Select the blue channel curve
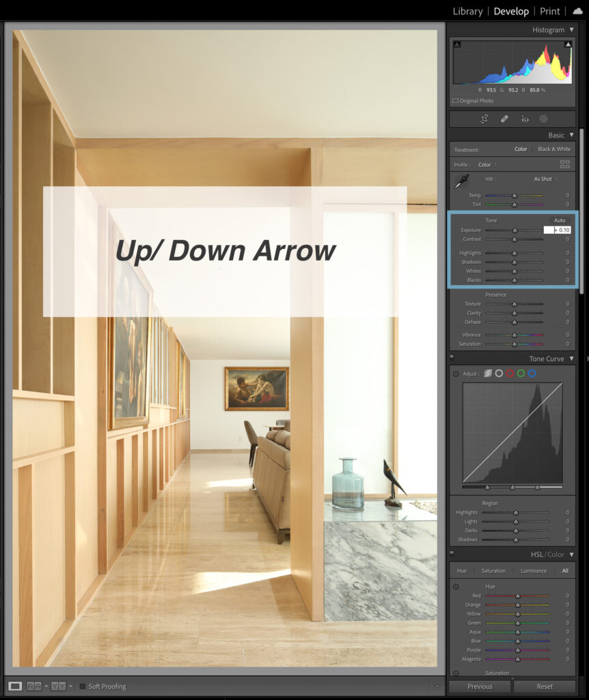This screenshot has height=700, width=589. click(x=532, y=373)
